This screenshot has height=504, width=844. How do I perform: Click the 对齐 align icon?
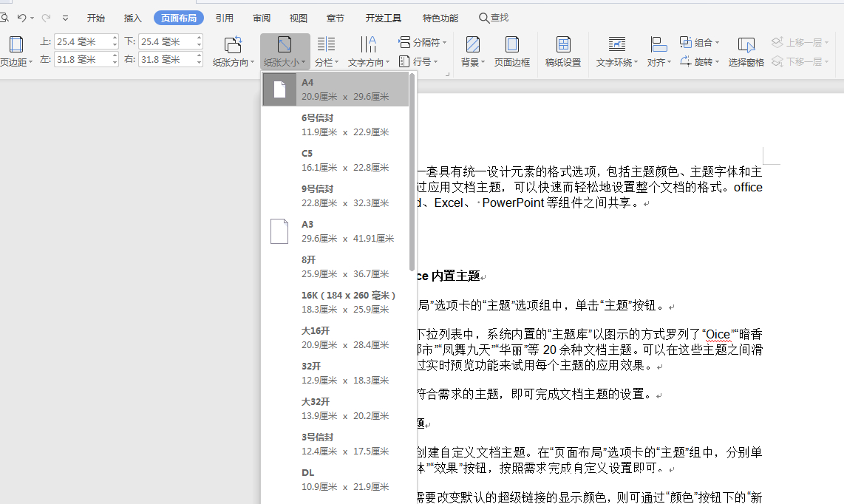[658, 44]
